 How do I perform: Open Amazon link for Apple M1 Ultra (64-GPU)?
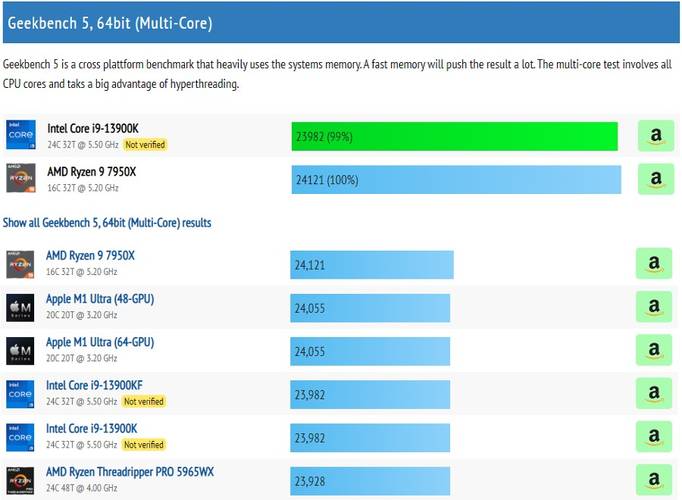(654, 350)
